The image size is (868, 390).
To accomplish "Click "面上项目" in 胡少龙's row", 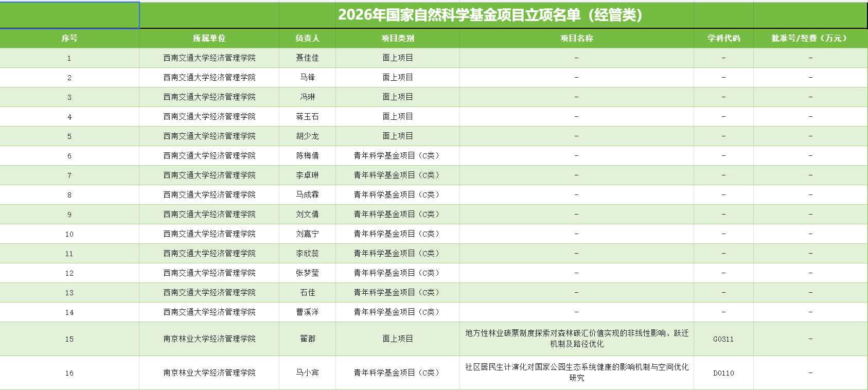I will click(x=397, y=136).
